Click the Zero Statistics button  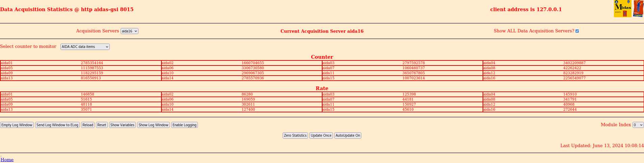[295, 135]
